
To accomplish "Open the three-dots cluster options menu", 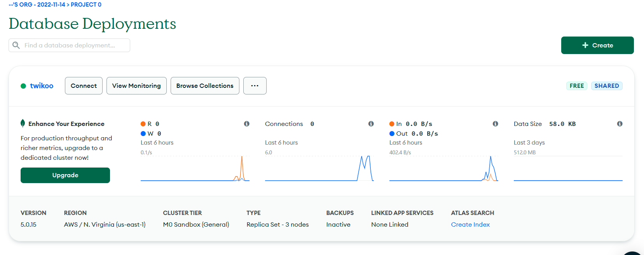I will pyautogui.click(x=255, y=86).
